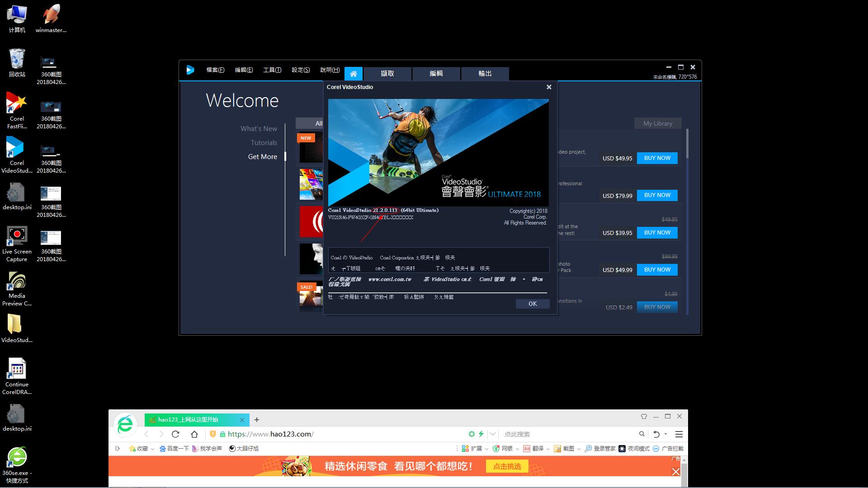
Task: Open a new browser tab with plus
Action: pyautogui.click(x=257, y=420)
